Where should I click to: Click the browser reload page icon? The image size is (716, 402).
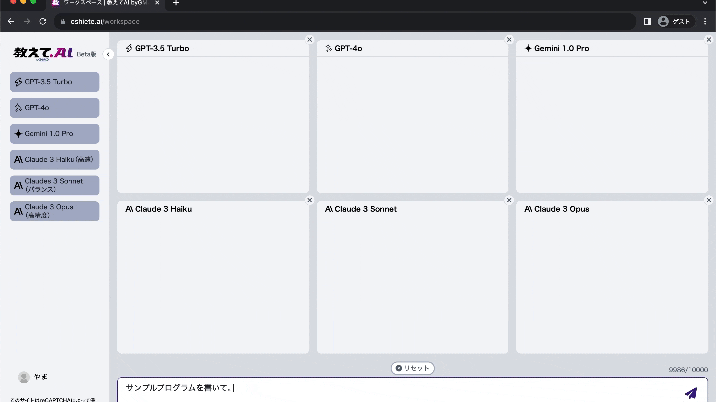[43, 21]
